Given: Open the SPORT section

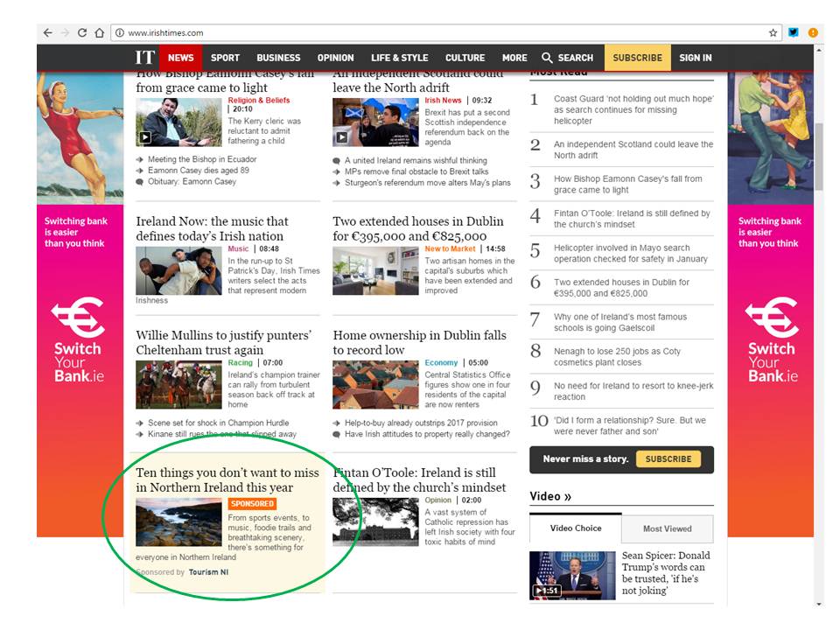Looking at the screenshot, I should tap(225, 58).
